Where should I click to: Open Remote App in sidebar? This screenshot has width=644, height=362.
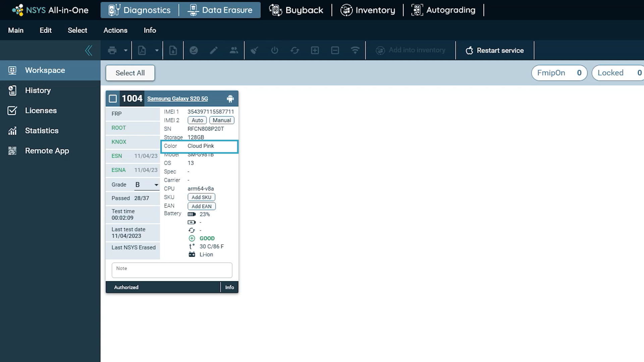[50, 151]
